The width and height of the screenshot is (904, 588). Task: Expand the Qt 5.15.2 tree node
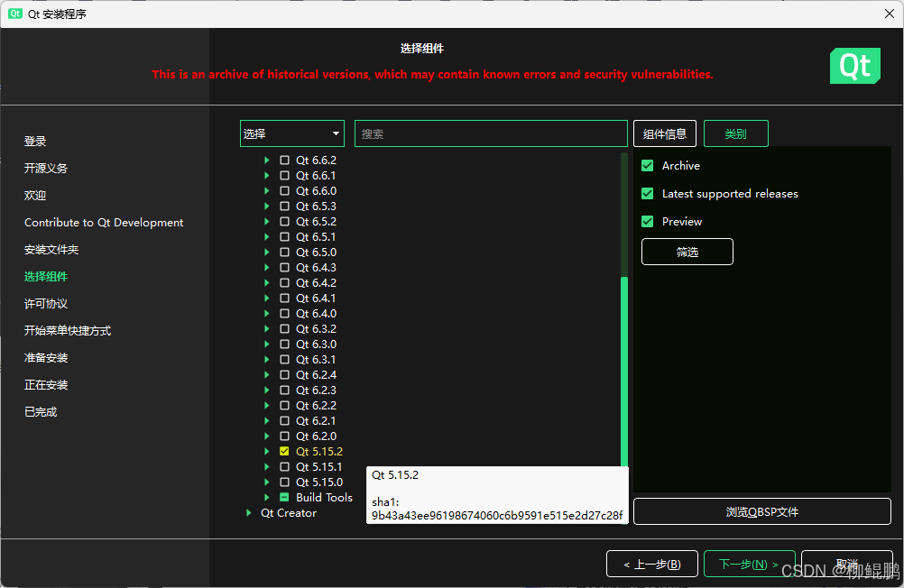[266, 452]
